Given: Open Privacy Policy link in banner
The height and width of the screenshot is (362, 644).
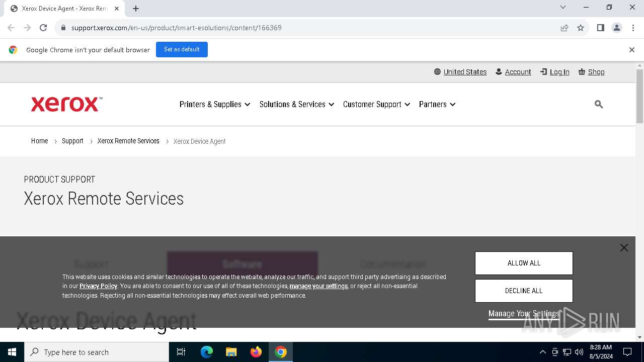Looking at the screenshot, I should coord(98,286).
